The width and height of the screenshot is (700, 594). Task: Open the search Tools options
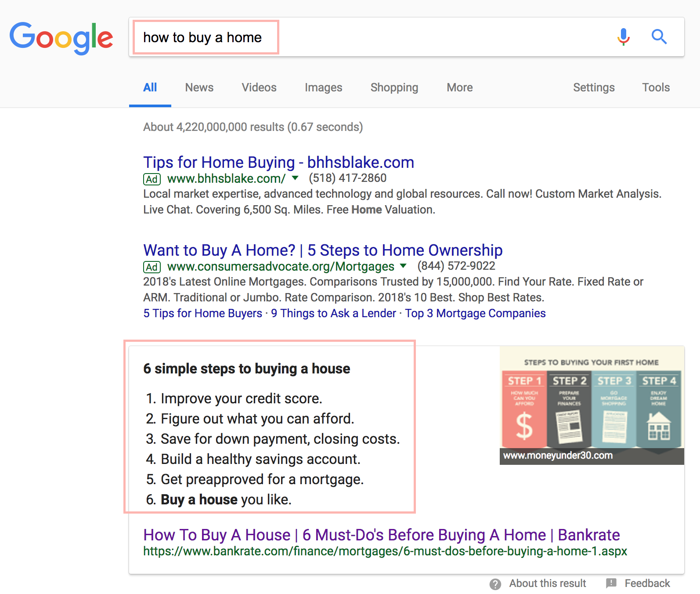tap(656, 87)
